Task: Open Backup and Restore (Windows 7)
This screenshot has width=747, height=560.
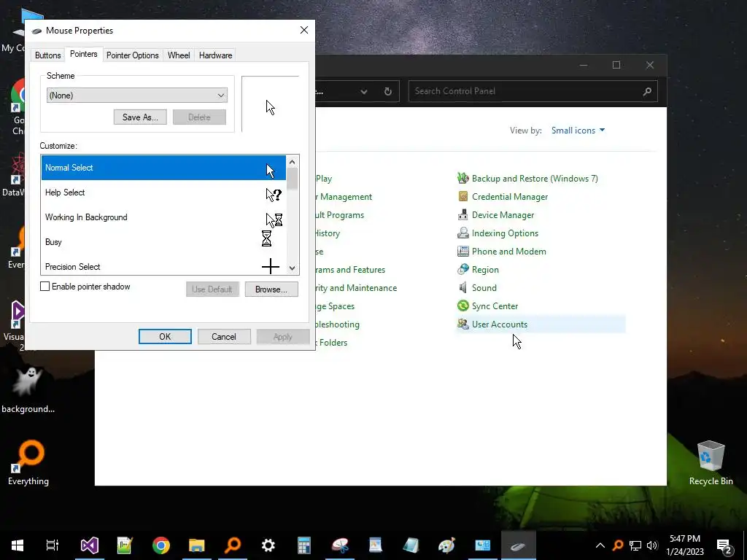Action: click(535, 179)
